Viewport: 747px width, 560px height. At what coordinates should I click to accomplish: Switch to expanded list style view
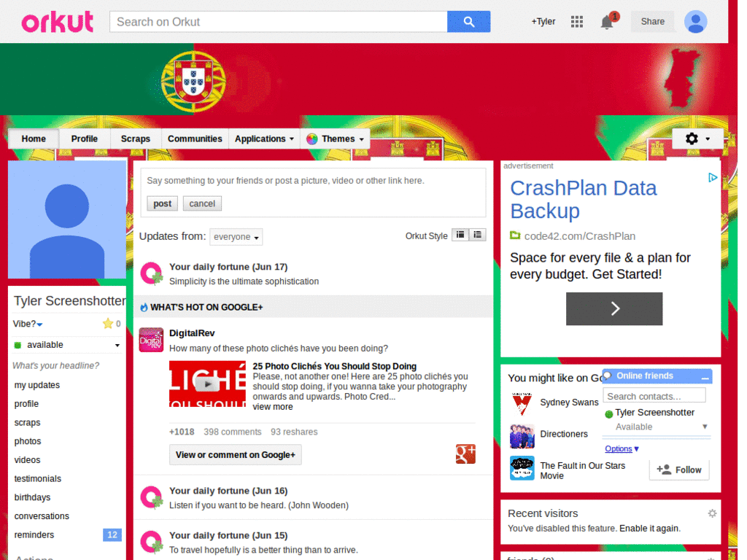(x=477, y=235)
